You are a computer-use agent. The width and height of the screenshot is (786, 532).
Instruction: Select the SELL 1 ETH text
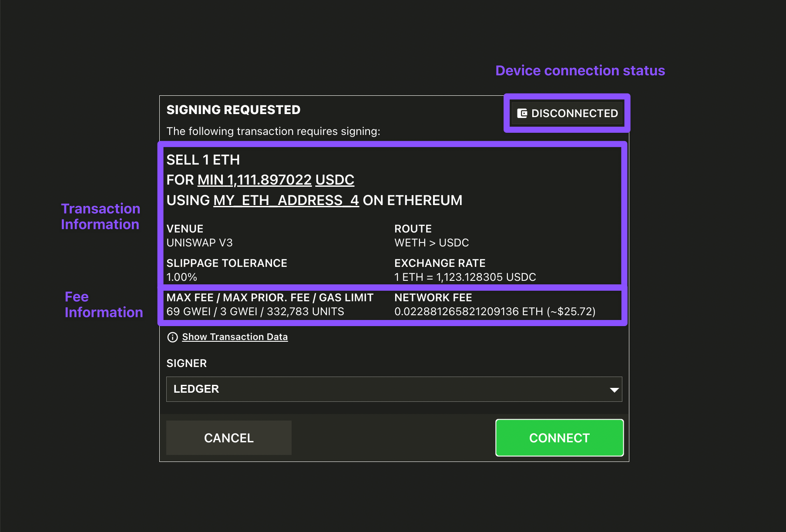[x=203, y=160]
